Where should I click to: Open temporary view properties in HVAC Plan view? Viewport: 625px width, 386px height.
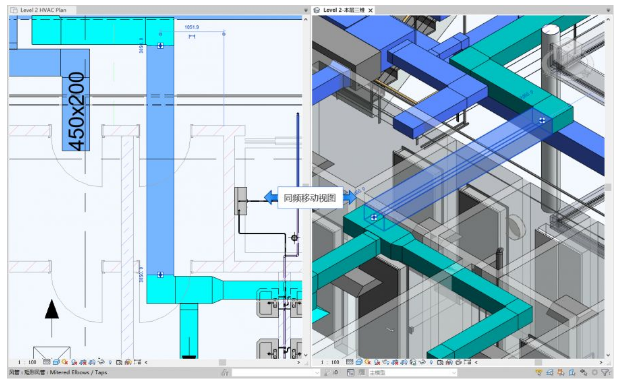click(x=119, y=362)
